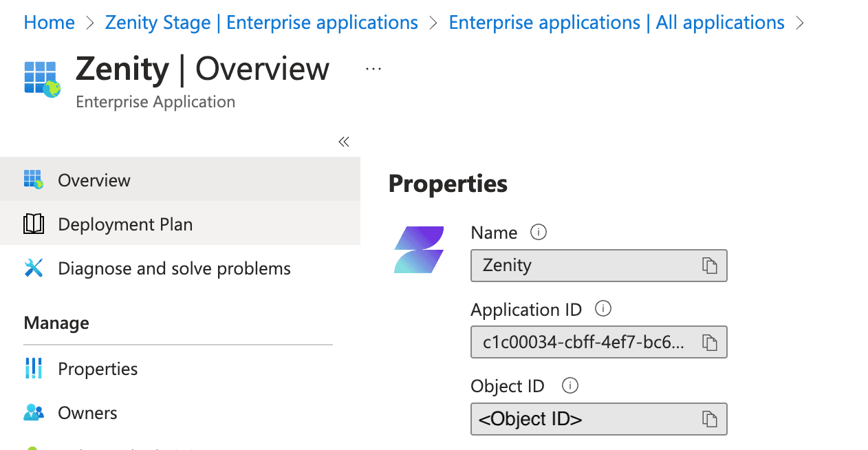
Task: Show info tooltip next to Application ID
Action: coord(603,308)
